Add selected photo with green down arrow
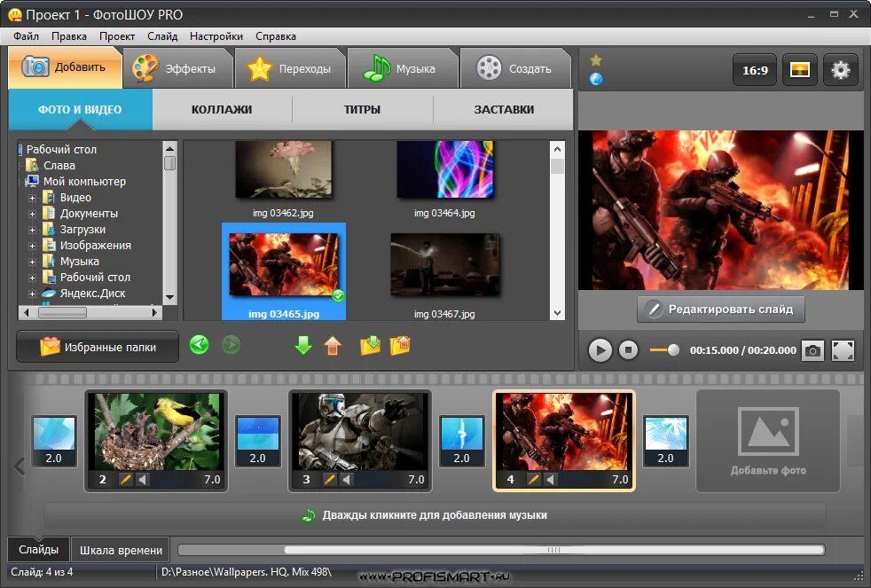Image resolution: width=871 pixels, height=588 pixels. [303, 345]
